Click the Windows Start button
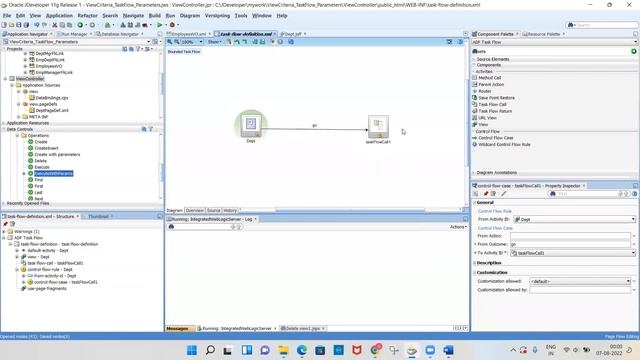640x360 pixels. [x=192, y=350]
